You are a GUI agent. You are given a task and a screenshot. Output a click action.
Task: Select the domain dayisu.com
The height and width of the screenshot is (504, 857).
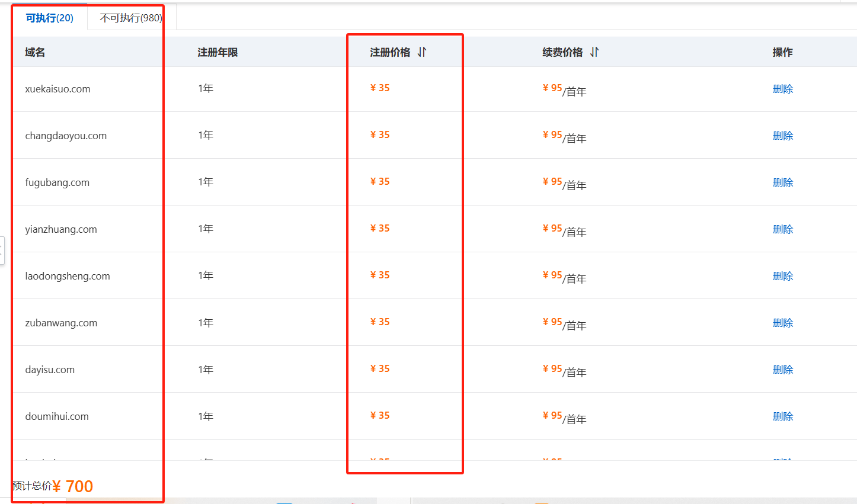50,370
